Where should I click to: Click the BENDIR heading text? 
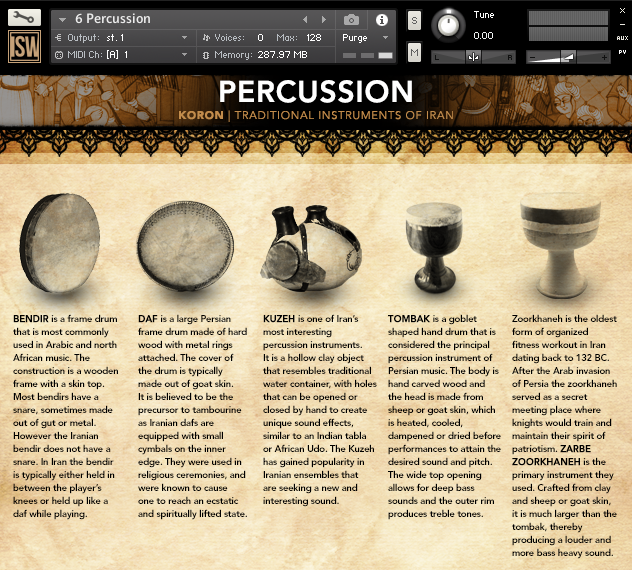coord(31,319)
